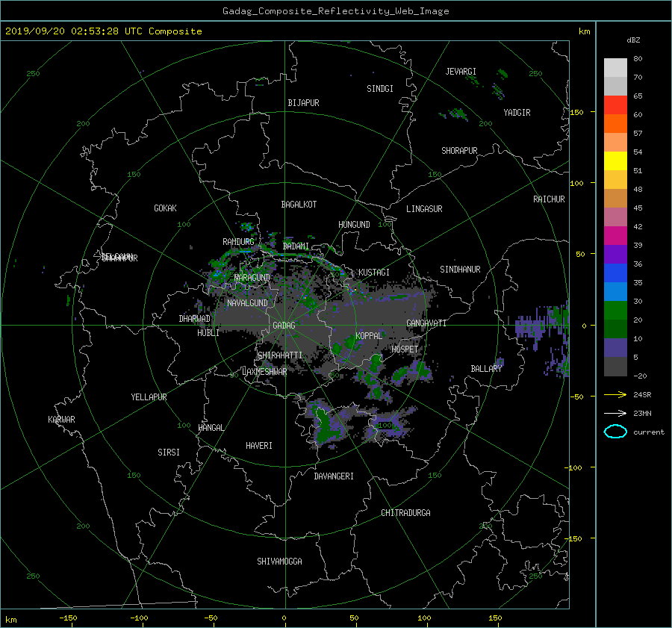Click the SINDGI city label

(x=380, y=89)
